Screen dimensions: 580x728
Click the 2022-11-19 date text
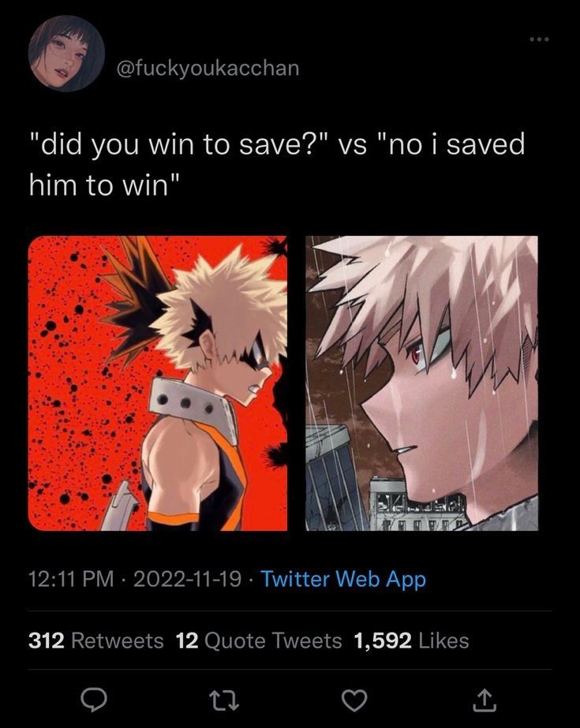coord(188,579)
